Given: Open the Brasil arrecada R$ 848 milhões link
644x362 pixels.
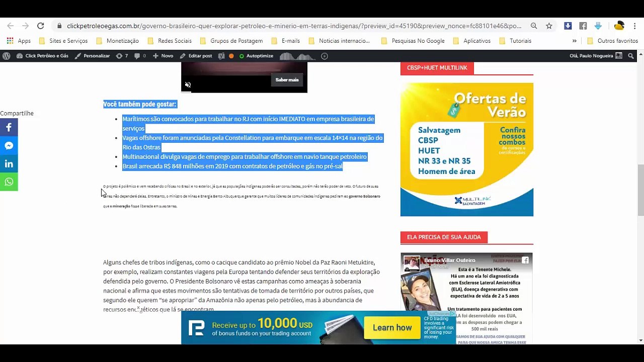Looking at the screenshot, I should click(232, 166).
